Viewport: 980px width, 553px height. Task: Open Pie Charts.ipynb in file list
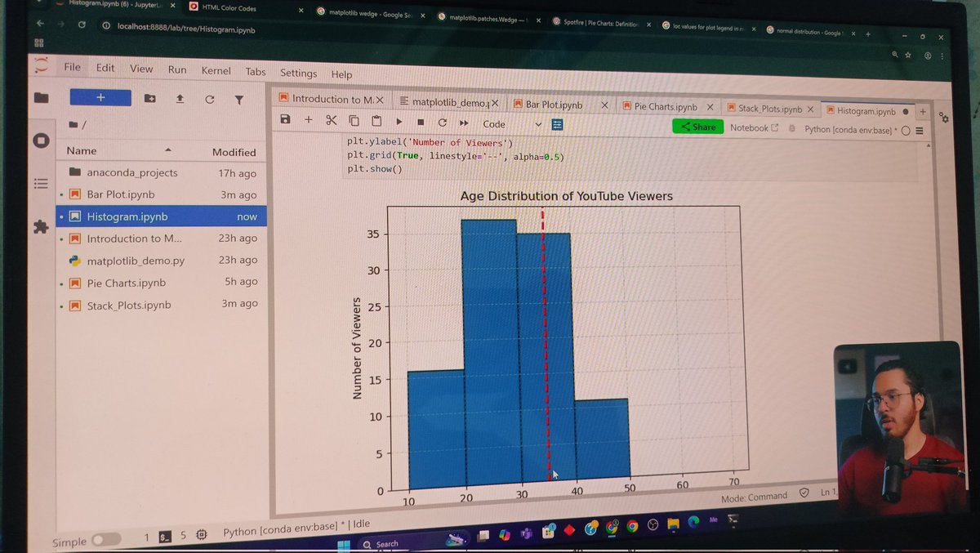tap(162, 283)
